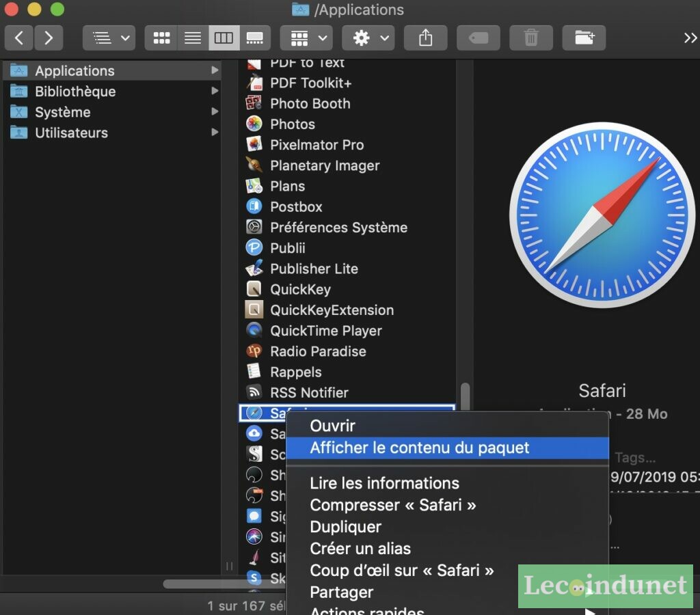Expand arrow beside Applications folder

(215, 70)
